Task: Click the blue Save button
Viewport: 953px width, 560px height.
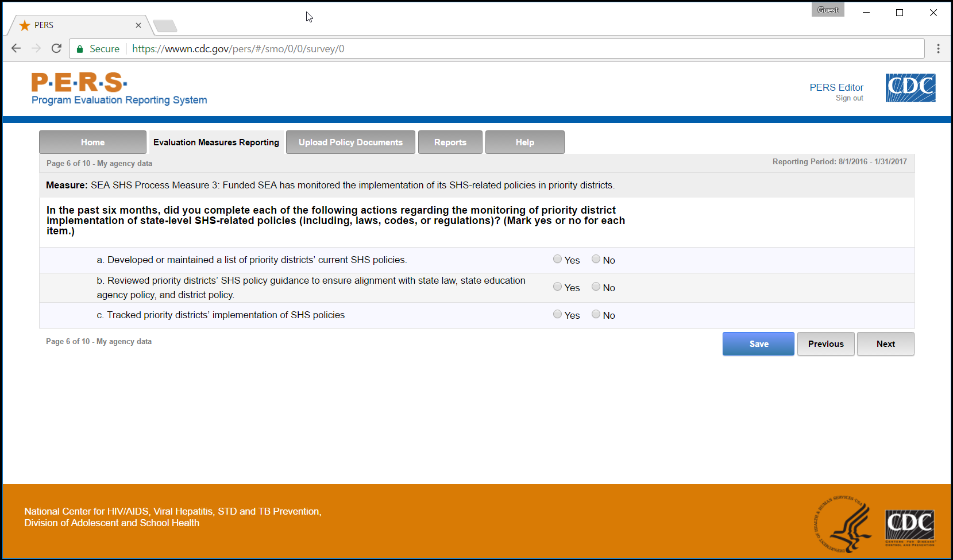Action: (758, 343)
